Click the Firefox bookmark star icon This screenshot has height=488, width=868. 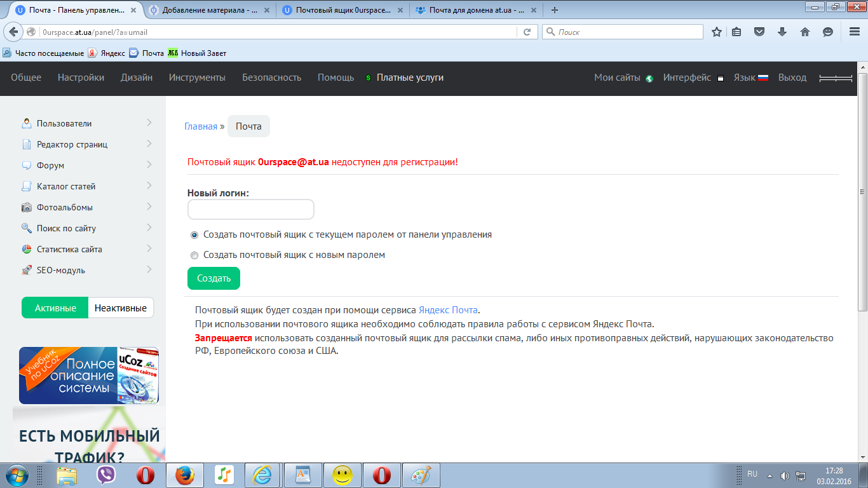[717, 32]
